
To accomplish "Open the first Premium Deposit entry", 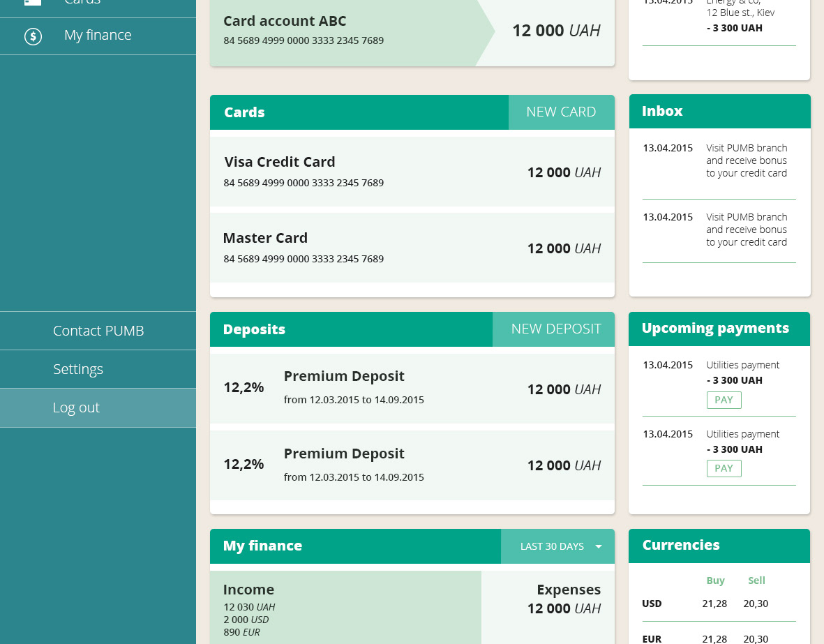I will pyautogui.click(x=412, y=389).
